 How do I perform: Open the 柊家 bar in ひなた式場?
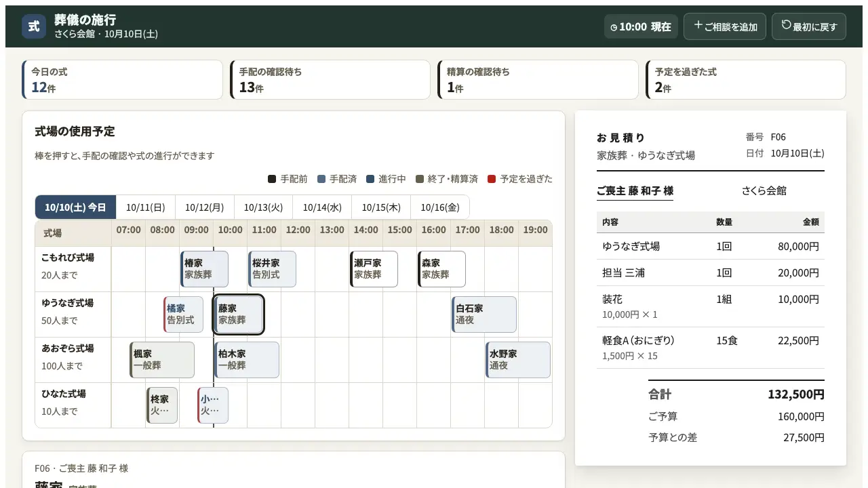[162, 405]
